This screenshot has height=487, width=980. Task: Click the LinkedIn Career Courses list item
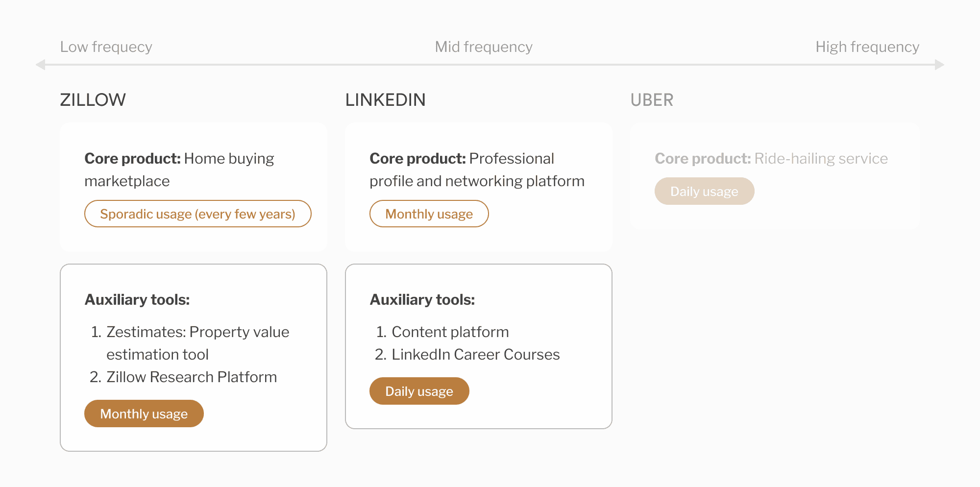coord(467,354)
